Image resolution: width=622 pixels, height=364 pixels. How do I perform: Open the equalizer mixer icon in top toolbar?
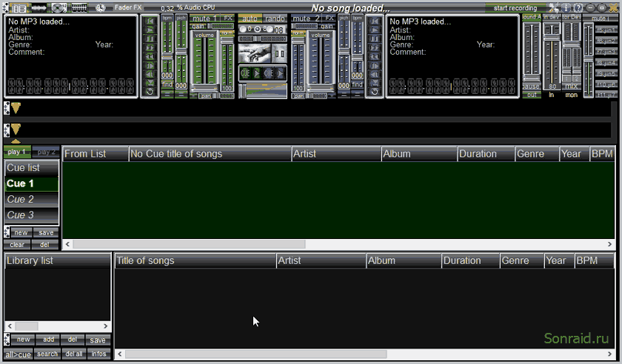click(x=79, y=7)
